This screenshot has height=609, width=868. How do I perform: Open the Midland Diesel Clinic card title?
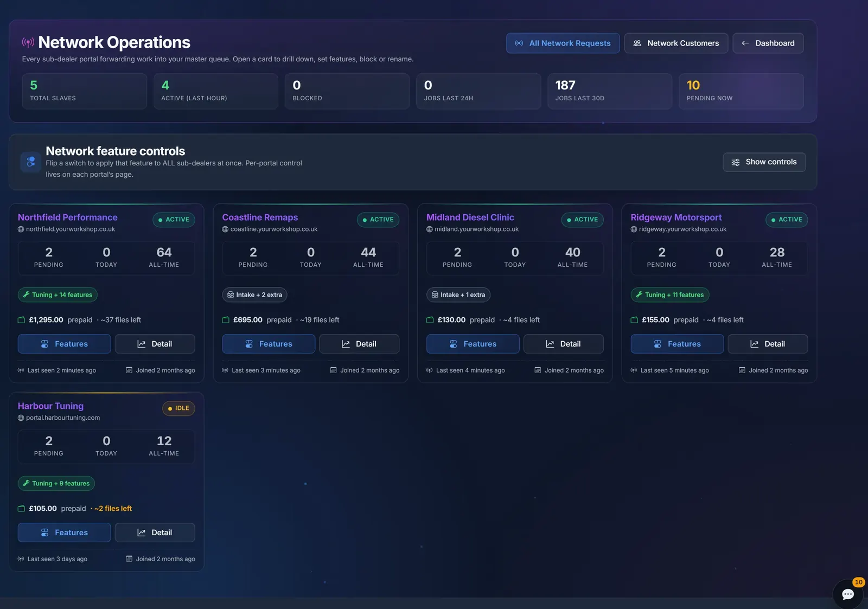coord(470,217)
